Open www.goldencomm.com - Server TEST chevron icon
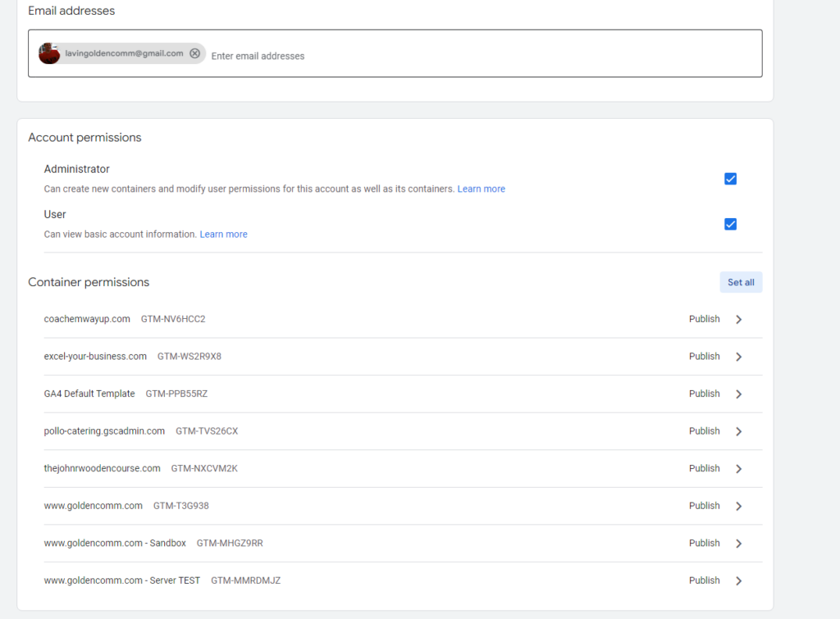Image resolution: width=840 pixels, height=619 pixels. 737,580
